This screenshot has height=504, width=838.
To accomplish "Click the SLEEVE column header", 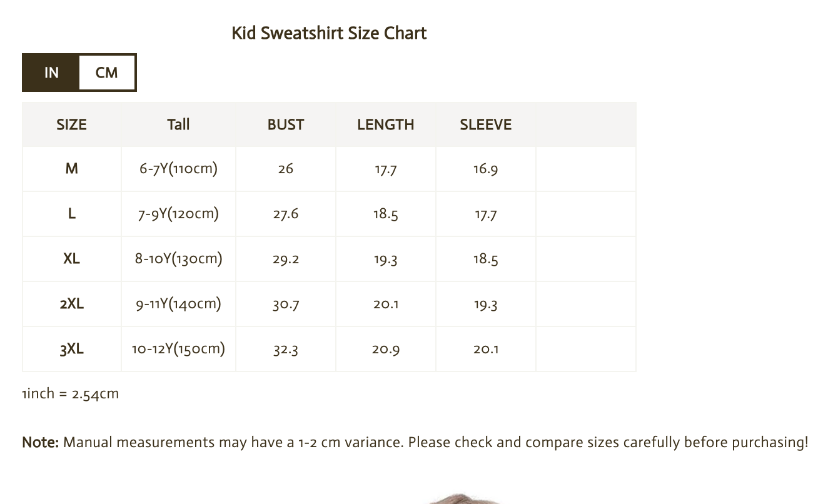I will click(485, 124).
